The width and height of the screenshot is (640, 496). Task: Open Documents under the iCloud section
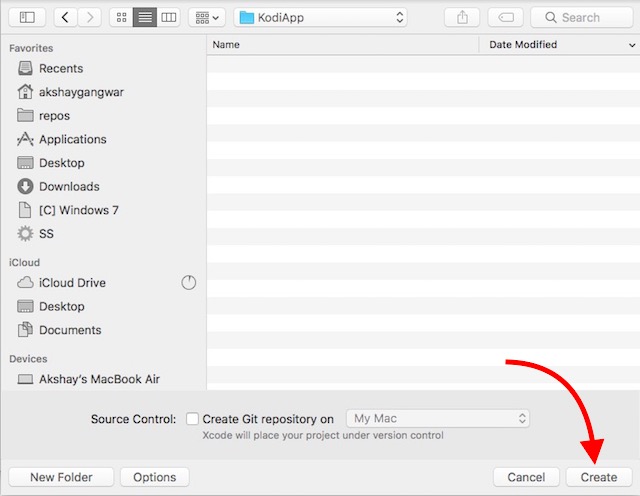point(104,330)
